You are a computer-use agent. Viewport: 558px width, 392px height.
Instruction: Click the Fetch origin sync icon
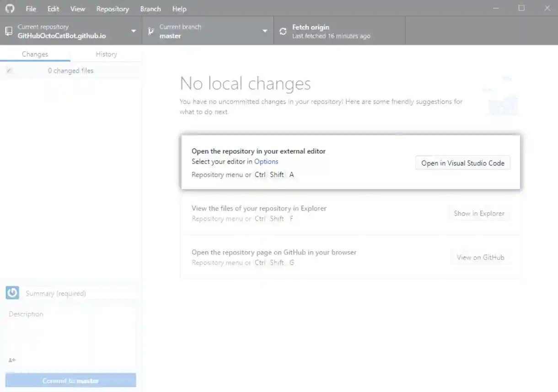pyautogui.click(x=283, y=30)
